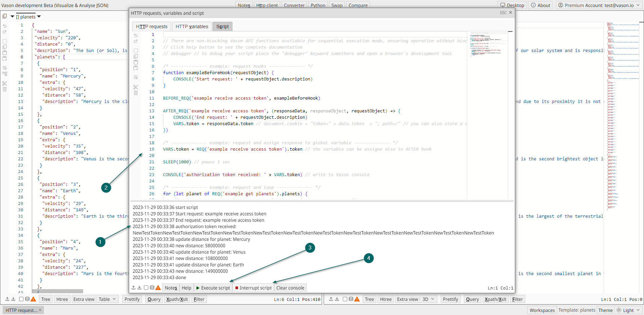The image size is (644, 315).
Task: Switch to HTTP requests tab
Action: (x=152, y=27)
